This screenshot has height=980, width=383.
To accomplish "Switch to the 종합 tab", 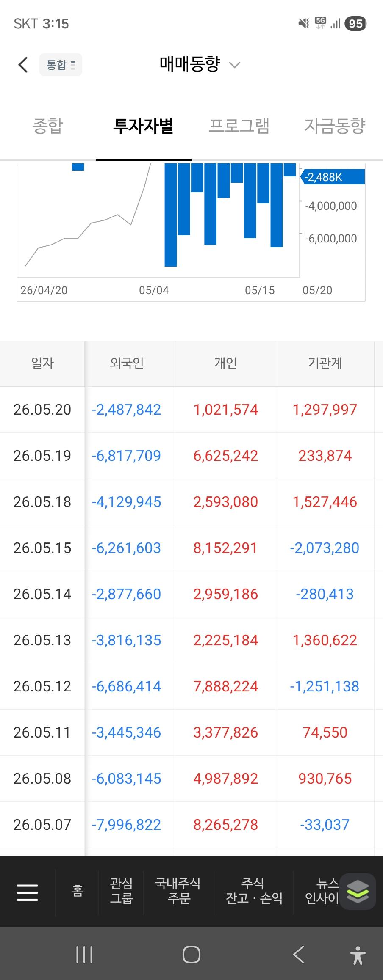I will 47,126.
